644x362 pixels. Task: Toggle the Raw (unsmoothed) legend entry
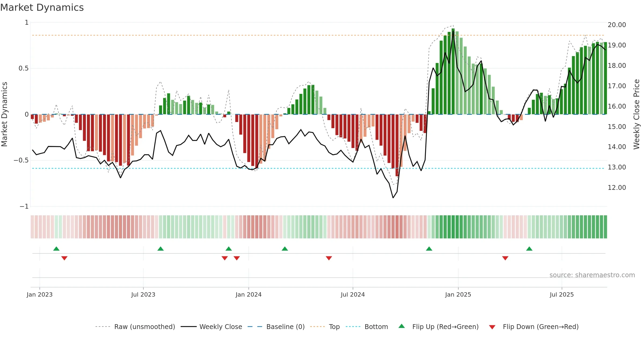135,327
